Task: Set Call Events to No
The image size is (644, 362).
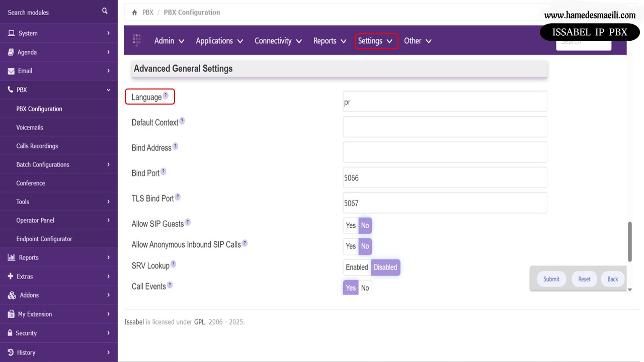Action: point(365,288)
